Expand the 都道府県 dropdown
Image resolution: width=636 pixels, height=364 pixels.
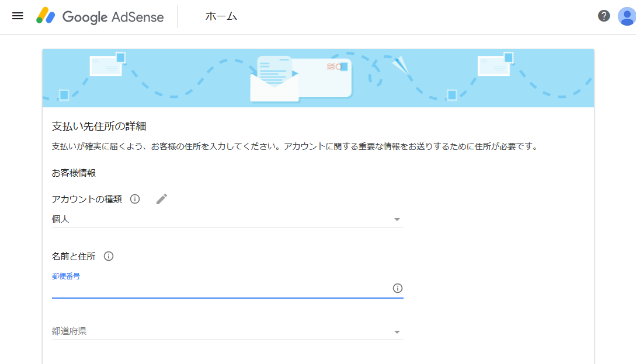coord(227,331)
